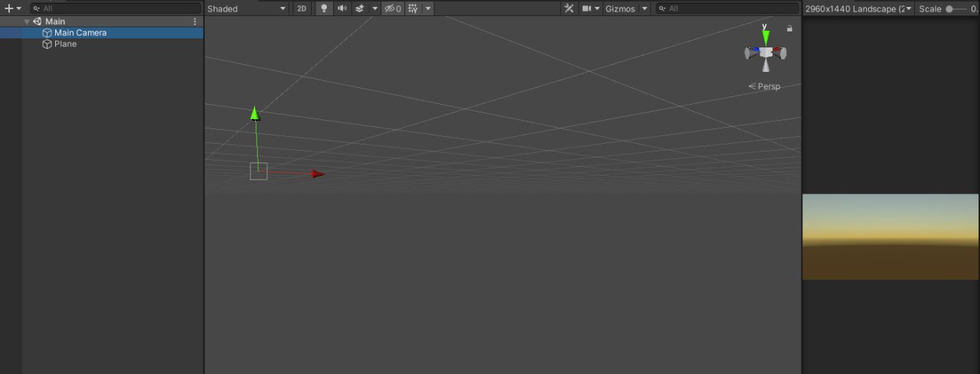The width and height of the screenshot is (980, 374).
Task: Click the plus icon to create object
Action: 9,8
